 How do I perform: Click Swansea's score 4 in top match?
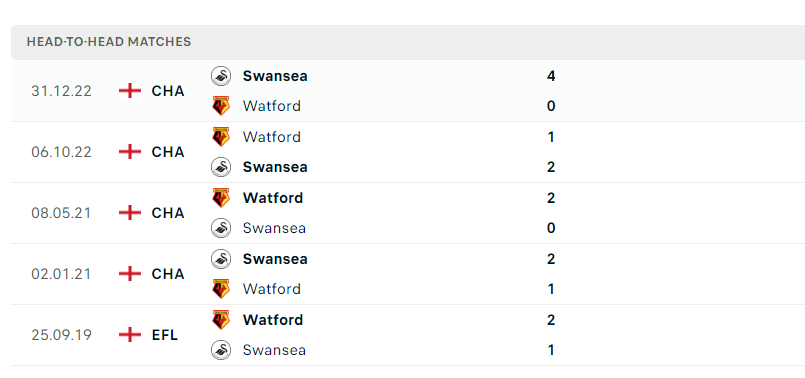coord(551,76)
